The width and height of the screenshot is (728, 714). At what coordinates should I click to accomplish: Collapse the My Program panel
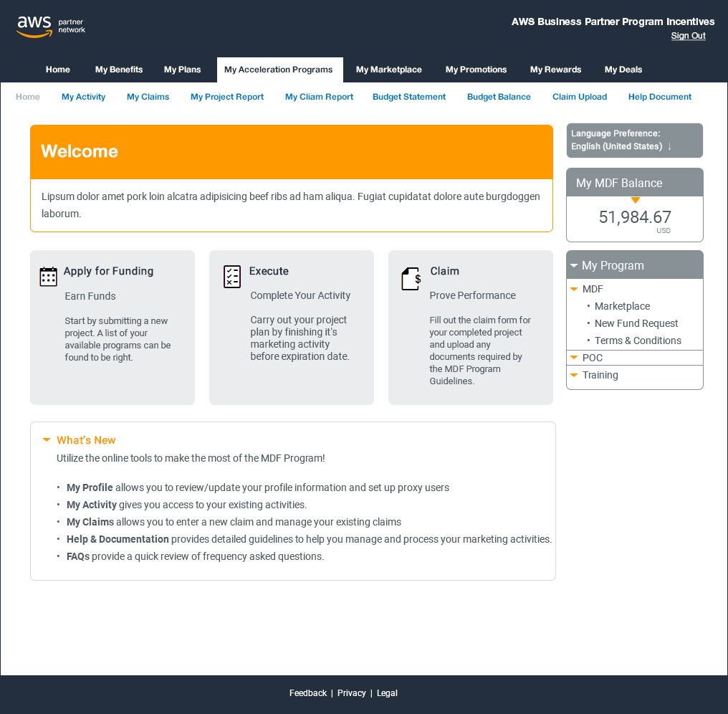[x=574, y=266]
